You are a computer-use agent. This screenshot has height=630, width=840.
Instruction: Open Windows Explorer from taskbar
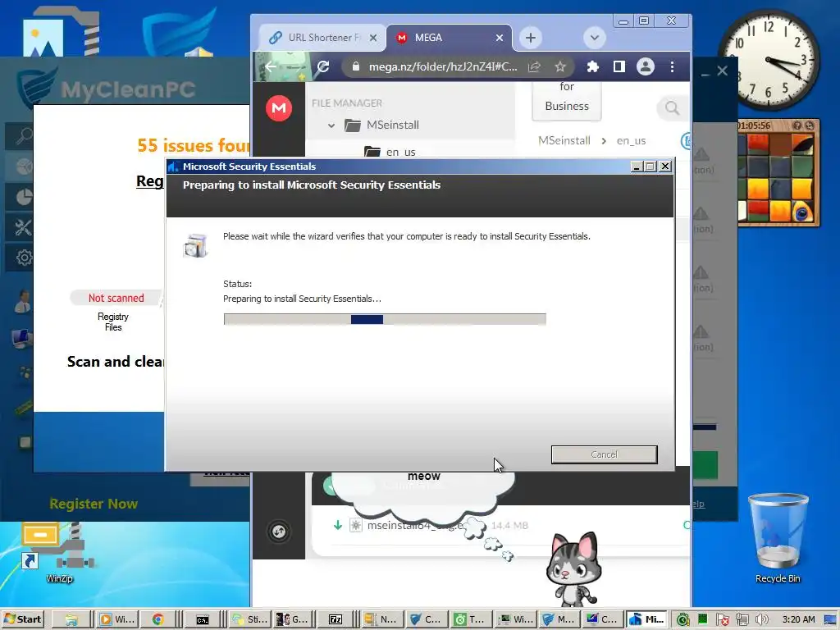tap(71, 619)
